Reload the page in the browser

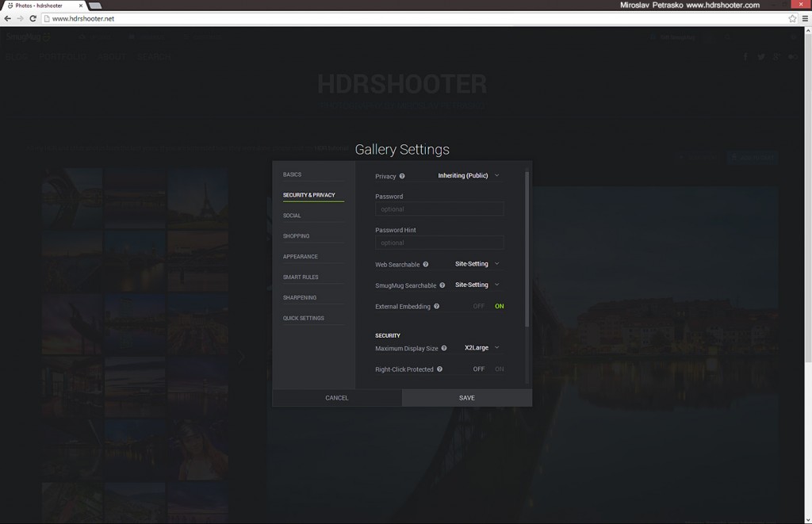33,18
